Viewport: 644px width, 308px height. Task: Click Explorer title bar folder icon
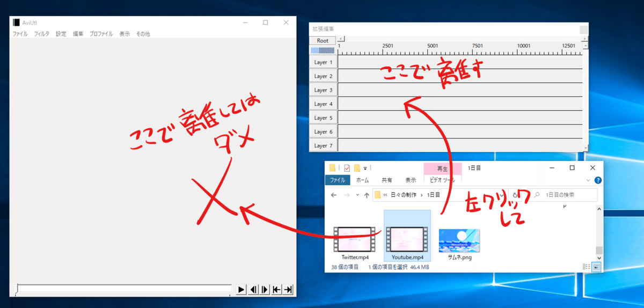(x=333, y=168)
